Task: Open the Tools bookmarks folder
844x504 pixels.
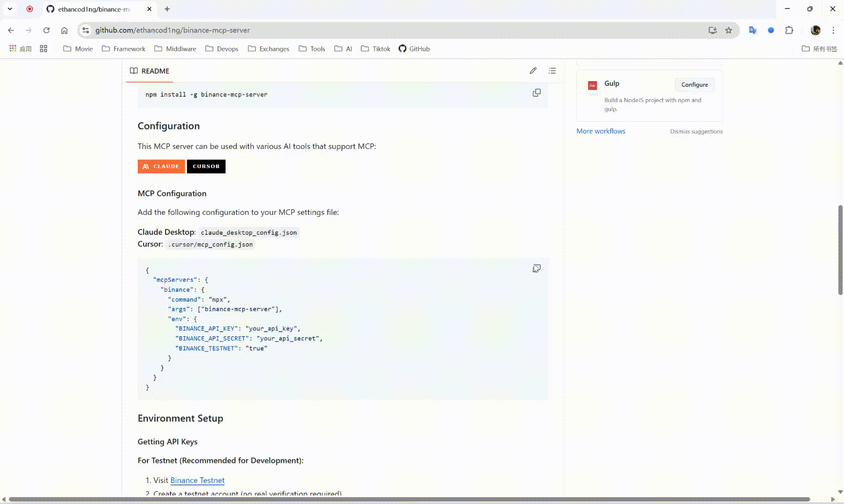Action: click(x=312, y=49)
